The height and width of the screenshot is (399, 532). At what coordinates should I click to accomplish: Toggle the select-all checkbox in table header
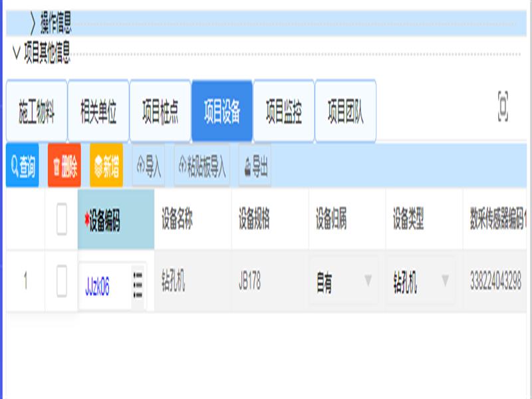pos(61,219)
